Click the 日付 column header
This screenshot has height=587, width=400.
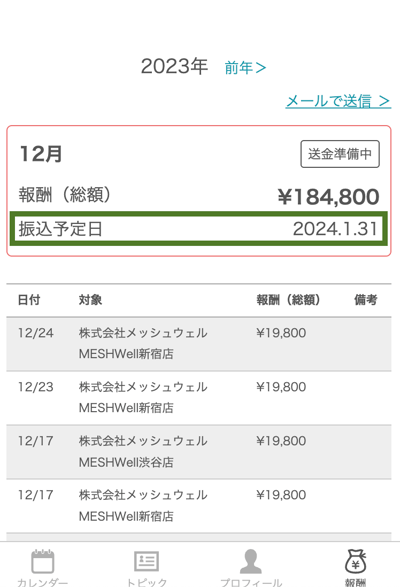[x=29, y=300]
